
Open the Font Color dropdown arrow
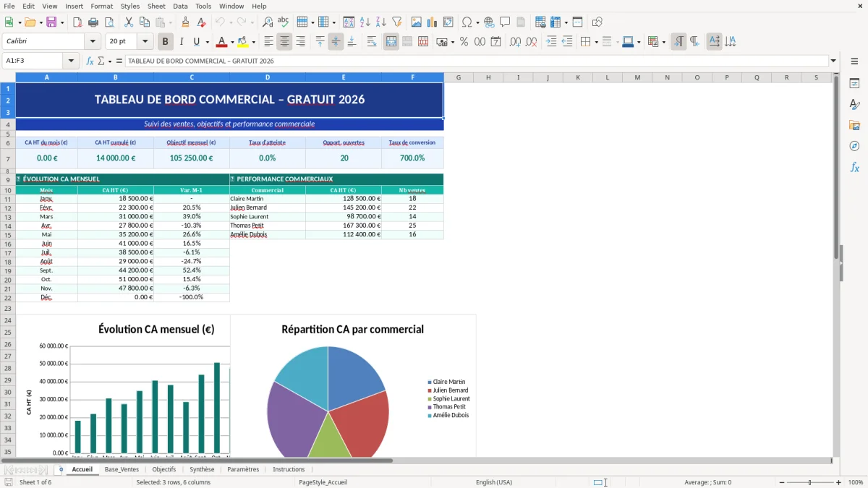(x=233, y=42)
